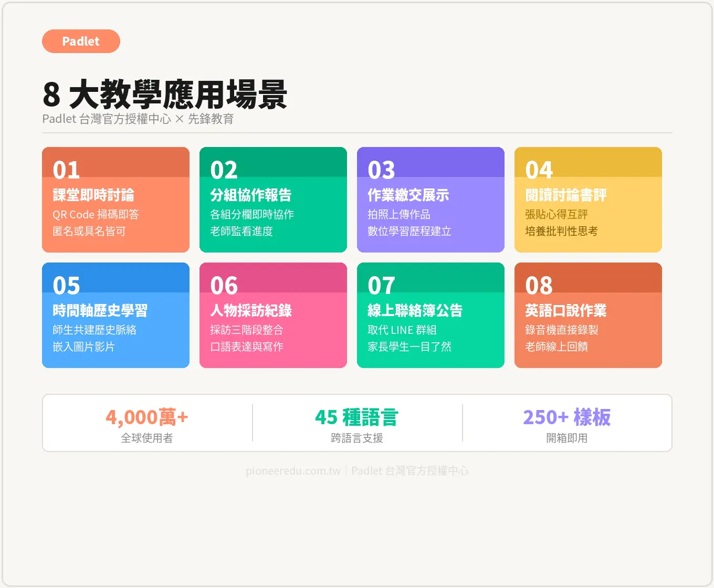Click text 取代 LINE 群組

[402, 330]
